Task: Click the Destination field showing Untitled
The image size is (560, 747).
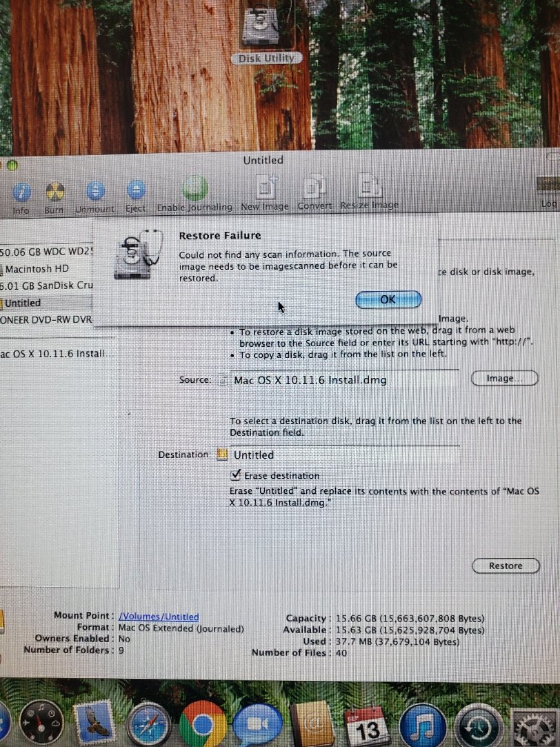Action: click(x=344, y=455)
